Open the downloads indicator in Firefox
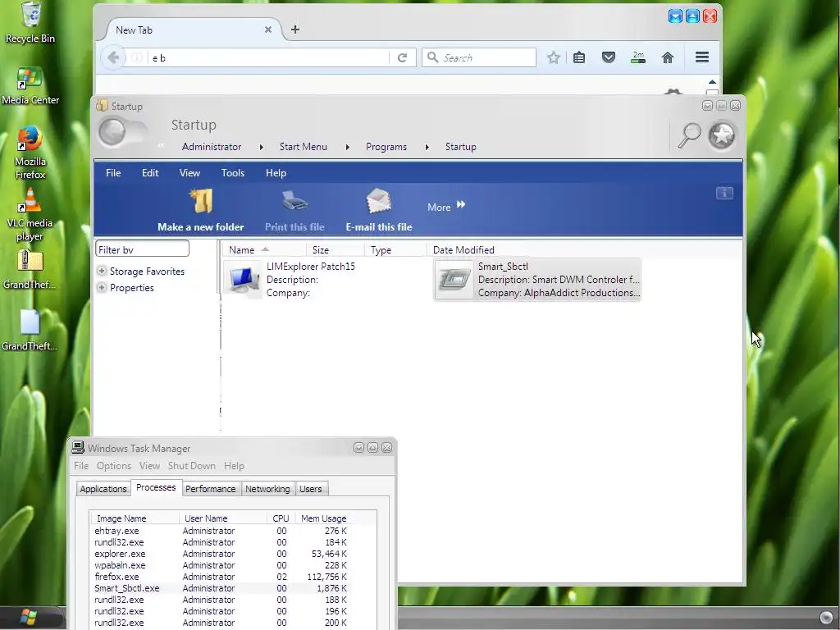This screenshot has width=840, height=630. [638, 57]
